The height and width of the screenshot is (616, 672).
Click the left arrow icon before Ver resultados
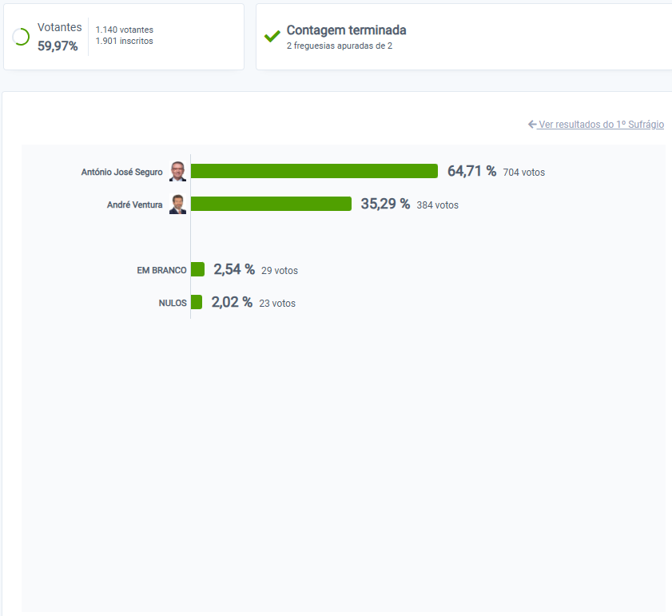click(x=532, y=125)
